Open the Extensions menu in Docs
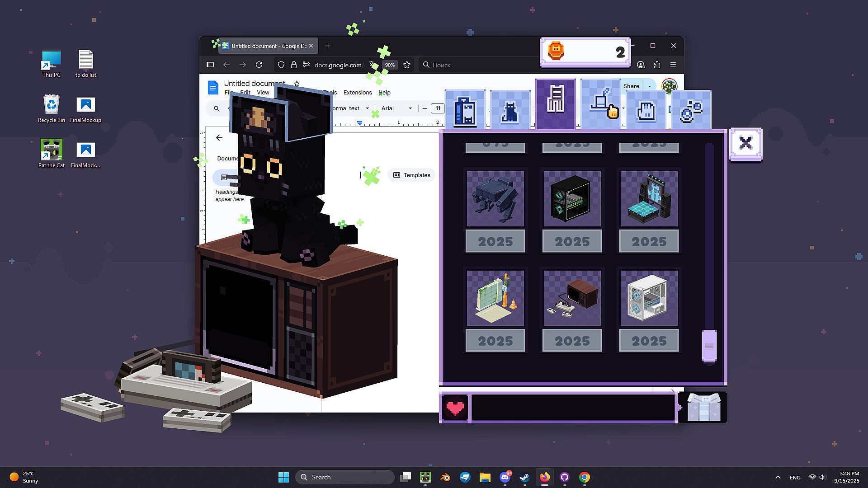Viewport: 868px width, 488px height. [357, 93]
